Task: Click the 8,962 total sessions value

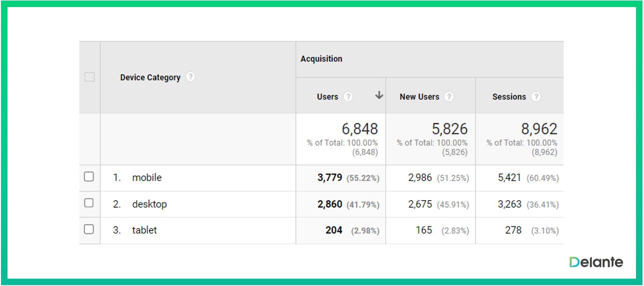Action: [x=539, y=129]
